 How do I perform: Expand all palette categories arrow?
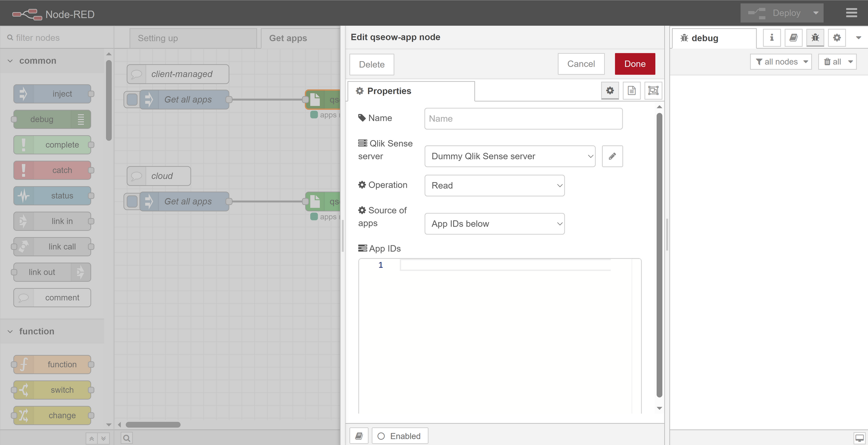(x=103, y=438)
